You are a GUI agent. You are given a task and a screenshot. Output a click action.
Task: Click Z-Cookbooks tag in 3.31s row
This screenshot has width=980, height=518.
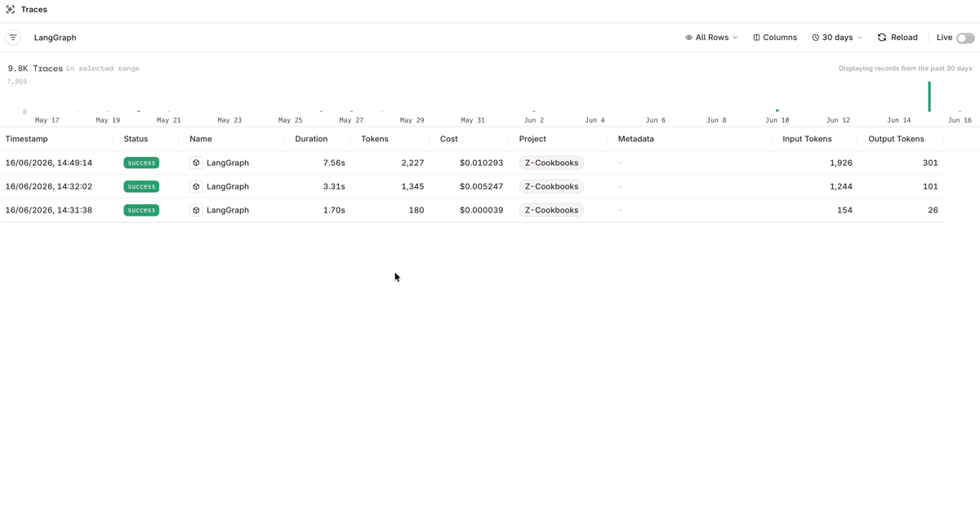click(551, 186)
